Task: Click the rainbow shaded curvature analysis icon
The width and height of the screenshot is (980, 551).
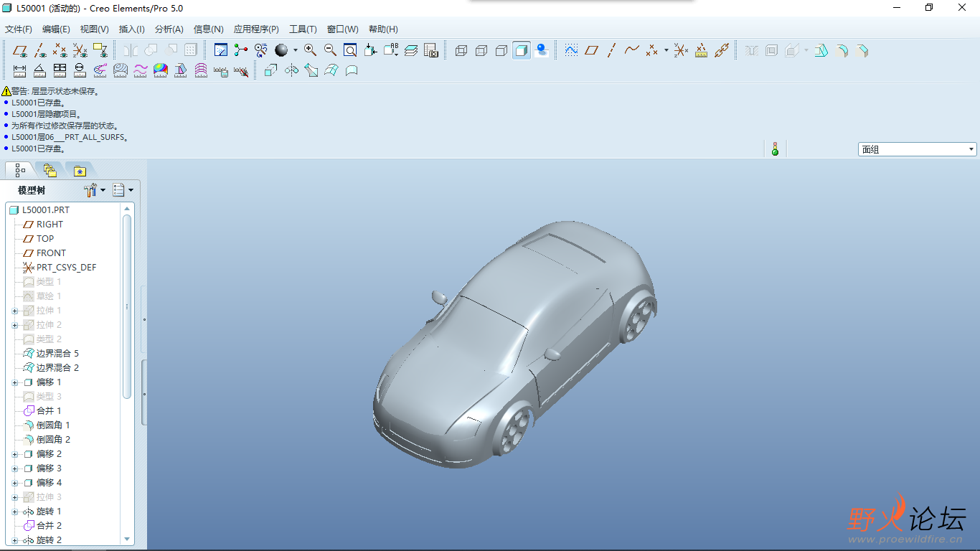Action: coord(161,70)
